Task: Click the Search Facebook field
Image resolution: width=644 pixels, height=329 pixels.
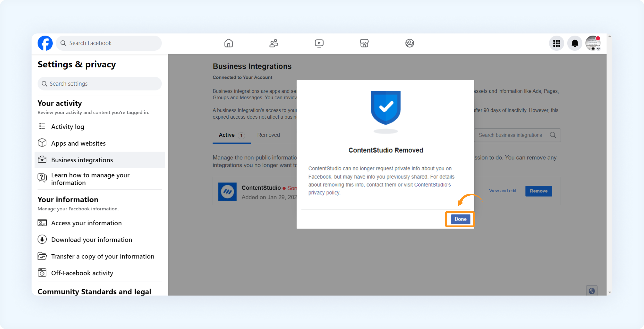Action: [x=109, y=43]
